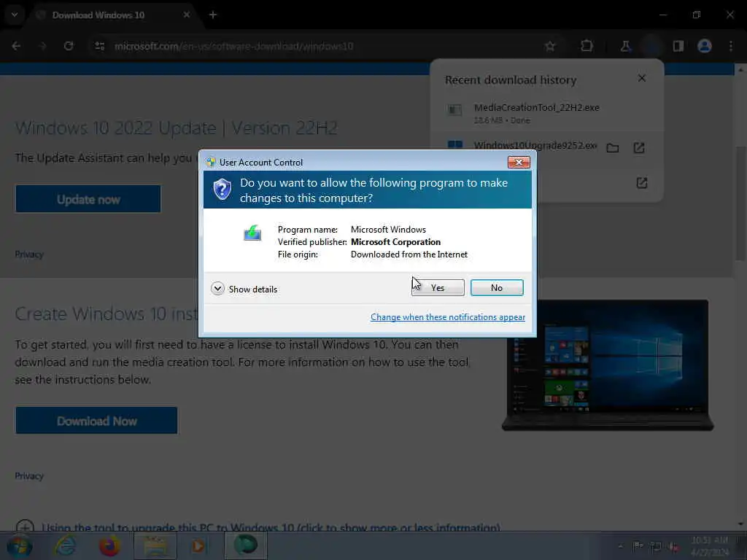Viewport: 747px width, 560px height.
Task: Expand Show details chevron in UAC dialog
Action: (217, 289)
